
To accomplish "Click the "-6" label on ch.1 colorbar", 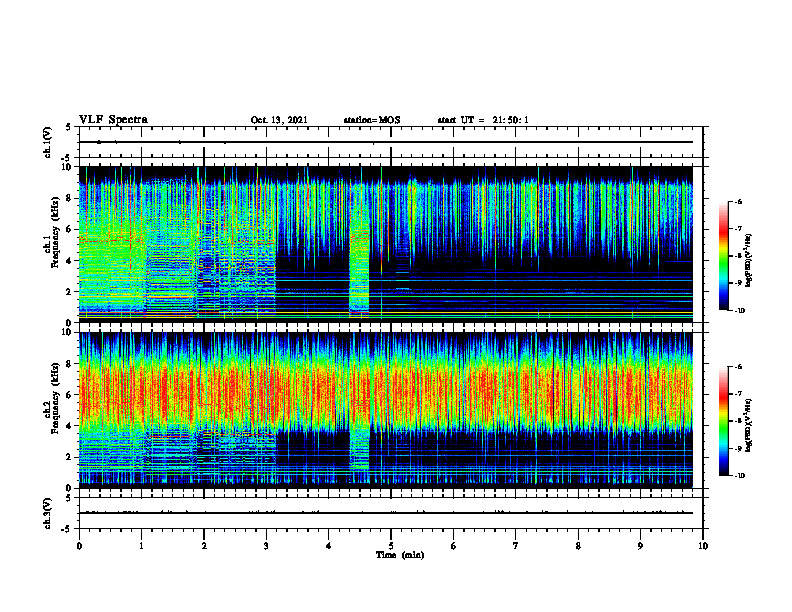I will pos(738,201).
